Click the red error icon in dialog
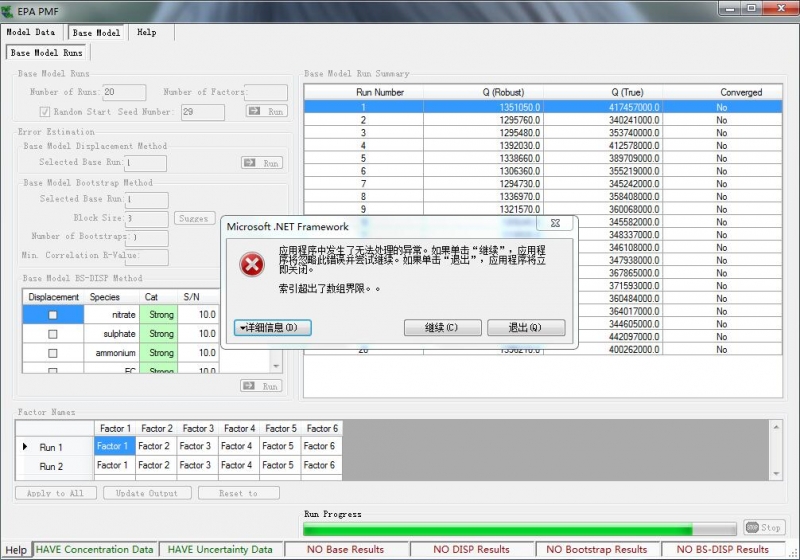Viewport: 800px width, 560px height. point(251,264)
